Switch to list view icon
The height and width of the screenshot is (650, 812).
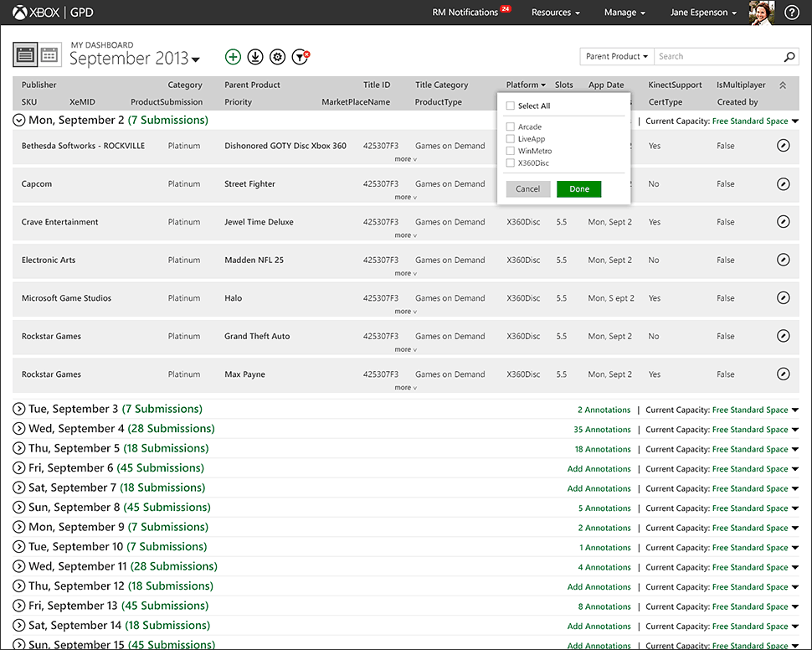(x=25, y=54)
